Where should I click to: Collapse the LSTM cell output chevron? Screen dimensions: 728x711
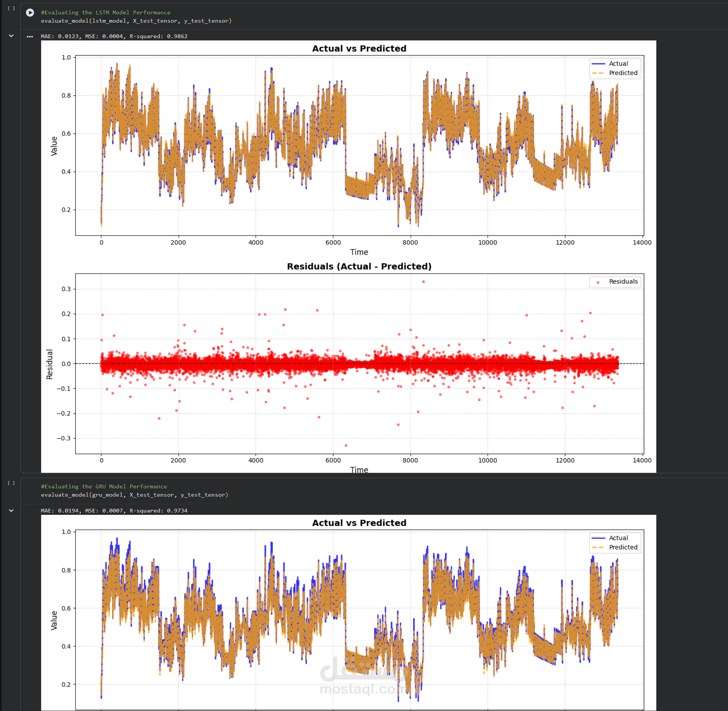(11, 36)
